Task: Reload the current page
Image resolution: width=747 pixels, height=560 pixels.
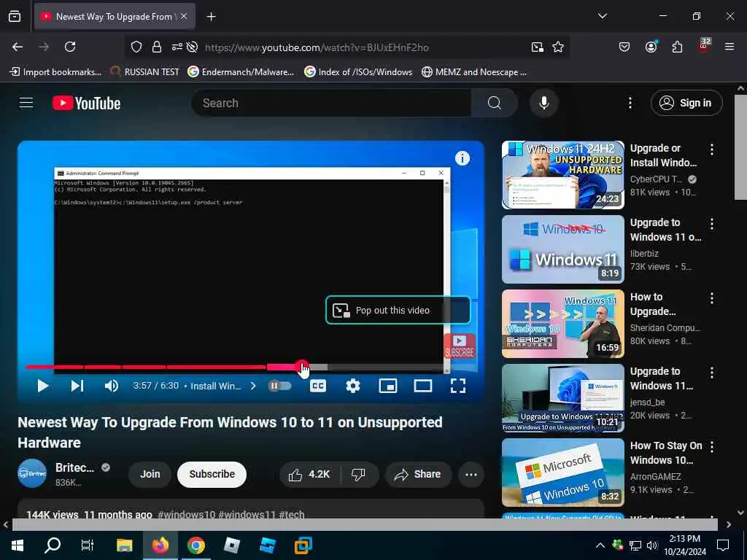Action: point(70,47)
